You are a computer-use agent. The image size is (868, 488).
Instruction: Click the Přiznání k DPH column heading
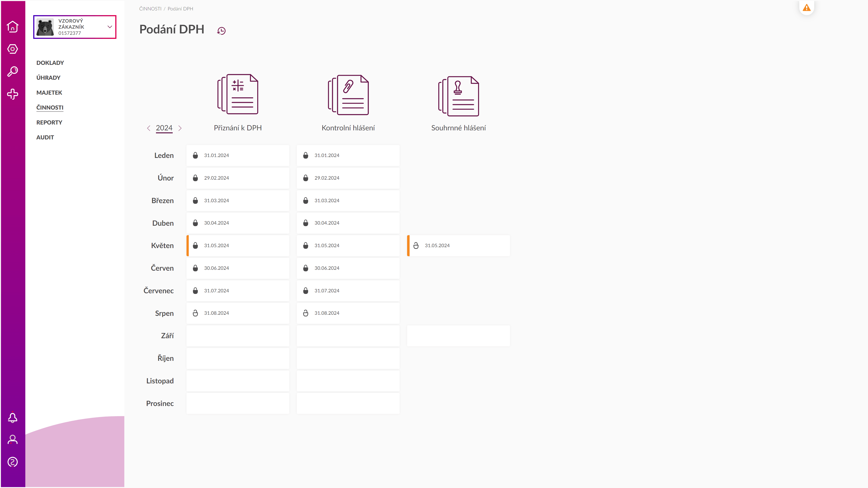pyautogui.click(x=238, y=128)
